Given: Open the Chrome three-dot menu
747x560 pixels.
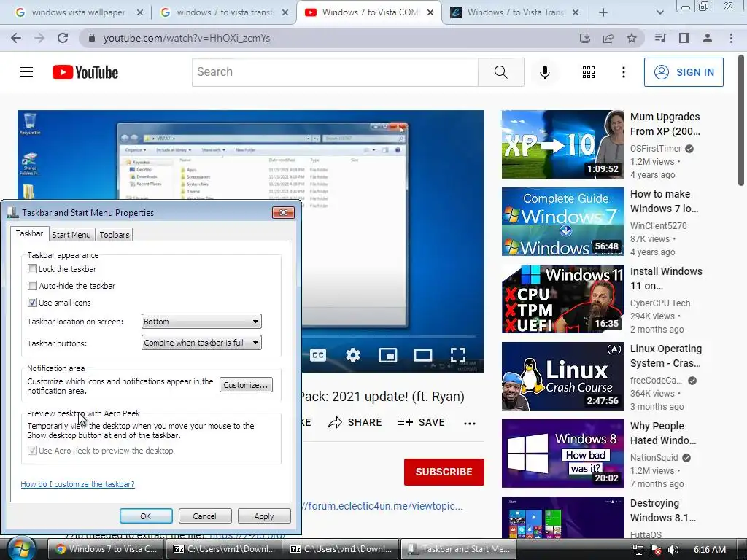Looking at the screenshot, I should [x=731, y=38].
